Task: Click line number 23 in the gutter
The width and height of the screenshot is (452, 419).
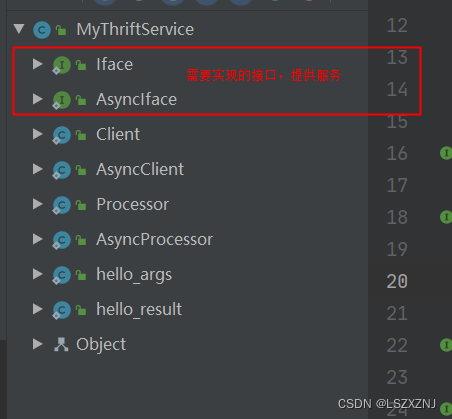Action: [x=397, y=377]
